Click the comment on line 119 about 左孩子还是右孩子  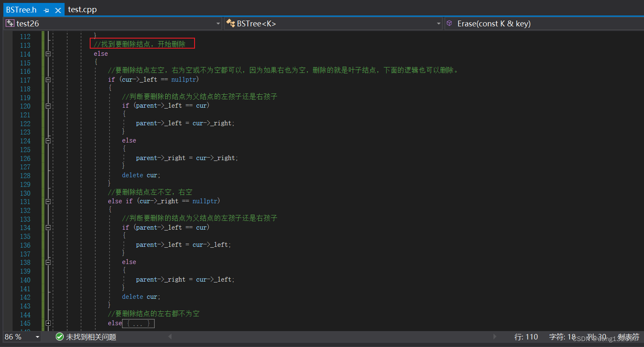[200, 96]
